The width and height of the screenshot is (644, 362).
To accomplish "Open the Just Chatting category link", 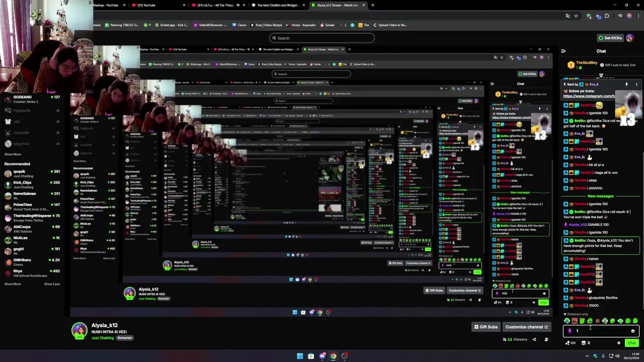I will [x=103, y=338].
